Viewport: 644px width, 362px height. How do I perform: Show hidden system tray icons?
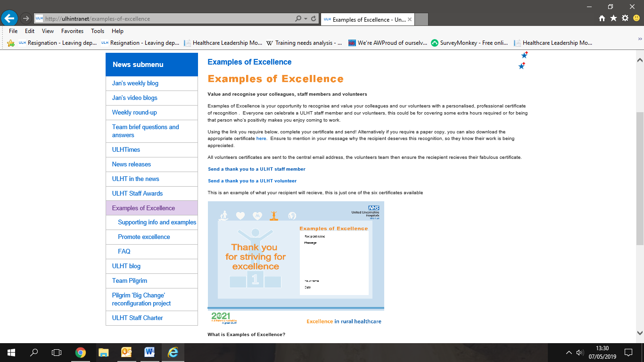pyautogui.click(x=569, y=353)
